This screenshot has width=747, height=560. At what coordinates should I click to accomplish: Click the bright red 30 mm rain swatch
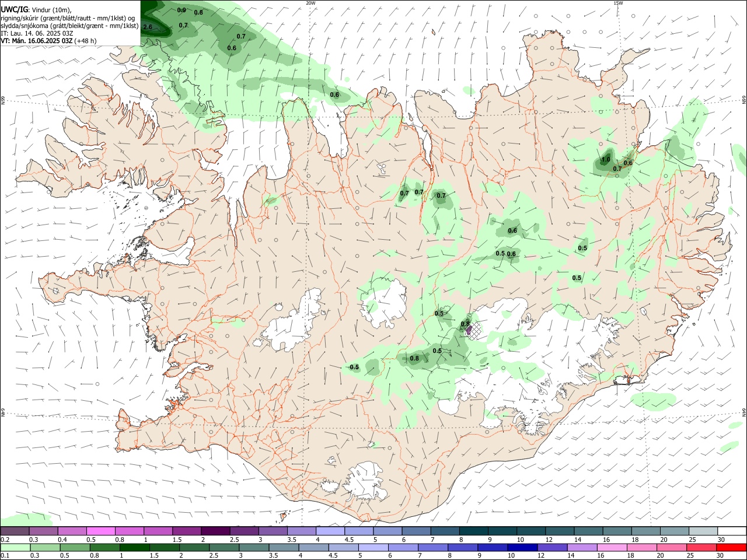[x=731, y=547]
